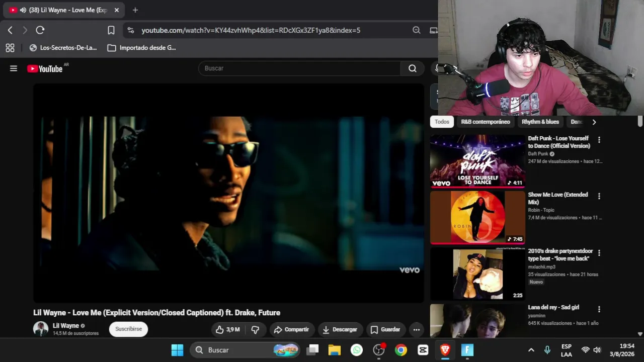Open the clock and date calendar
The image size is (644, 362).
[x=622, y=350]
